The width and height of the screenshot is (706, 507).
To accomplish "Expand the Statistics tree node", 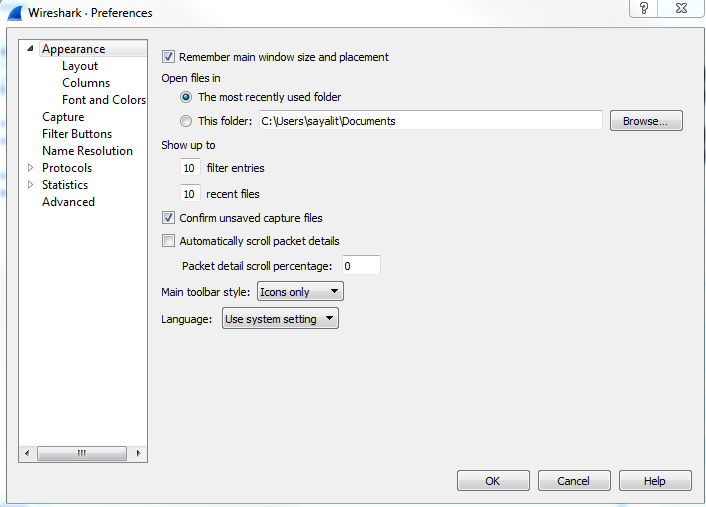I will pos(31,185).
